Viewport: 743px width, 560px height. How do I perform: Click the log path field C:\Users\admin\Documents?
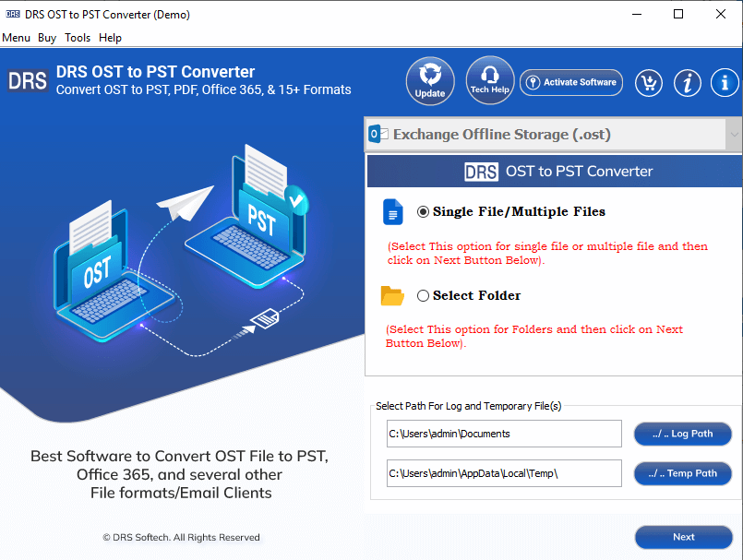click(504, 434)
